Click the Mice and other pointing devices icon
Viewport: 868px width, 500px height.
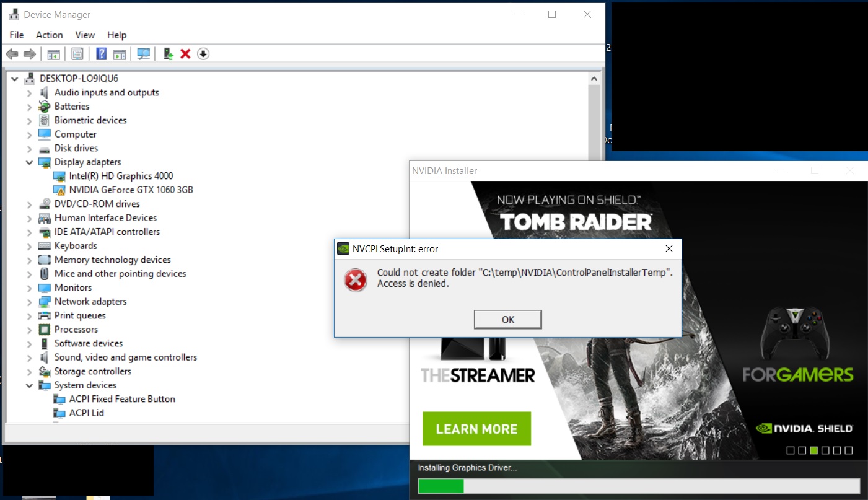pos(44,274)
